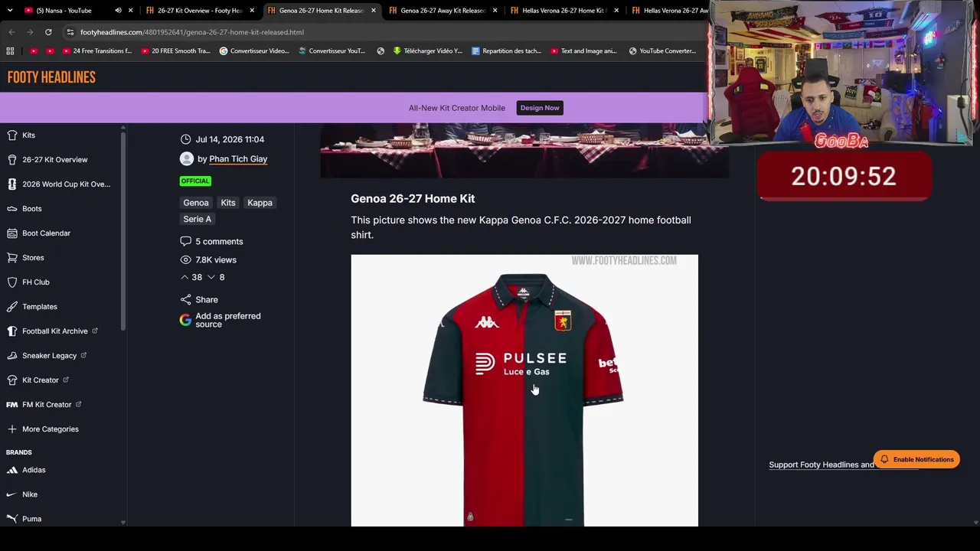Viewport: 980px width, 551px height.
Task: Click the Enable Notifications button
Action: (916, 460)
